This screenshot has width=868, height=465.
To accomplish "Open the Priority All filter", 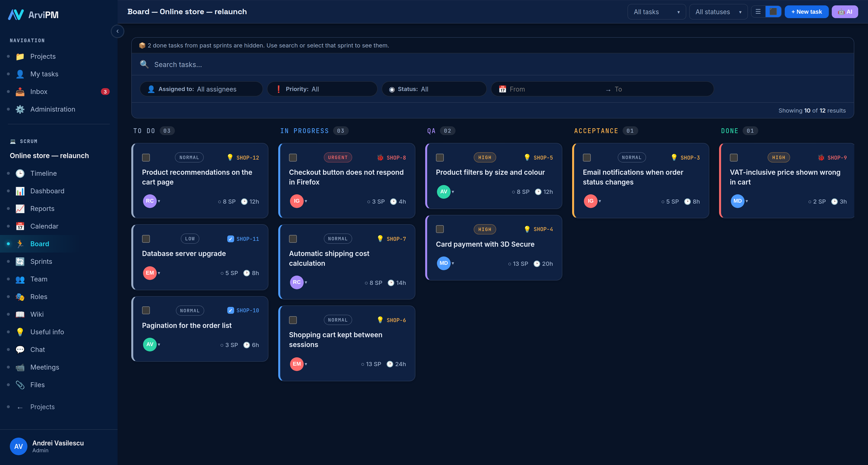I will pos(322,89).
